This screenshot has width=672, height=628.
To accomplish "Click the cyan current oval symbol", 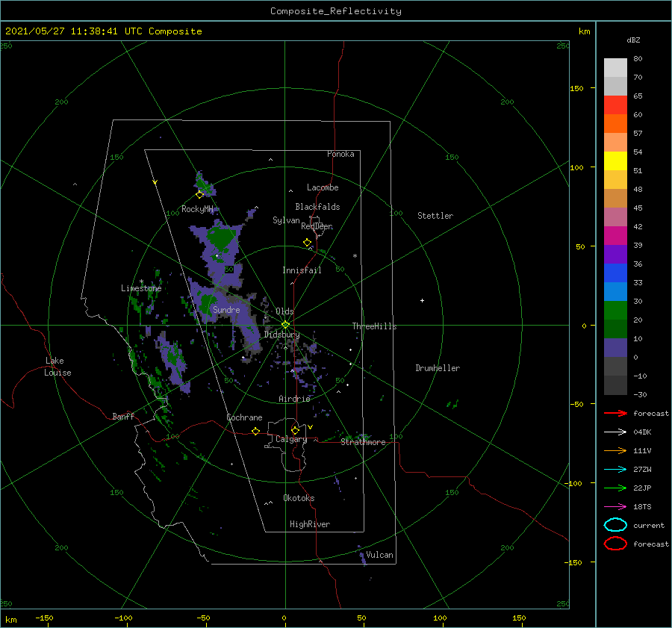I will [x=615, y=525].
